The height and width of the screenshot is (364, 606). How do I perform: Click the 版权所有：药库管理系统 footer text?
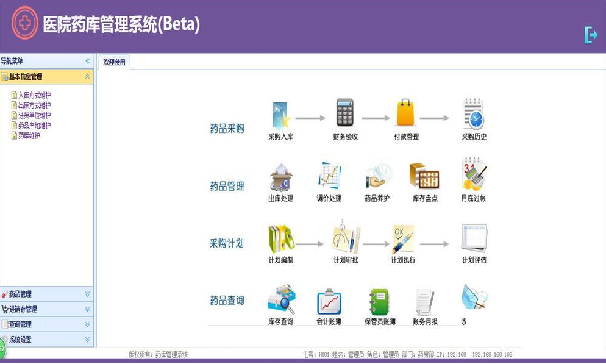[158, 354]
